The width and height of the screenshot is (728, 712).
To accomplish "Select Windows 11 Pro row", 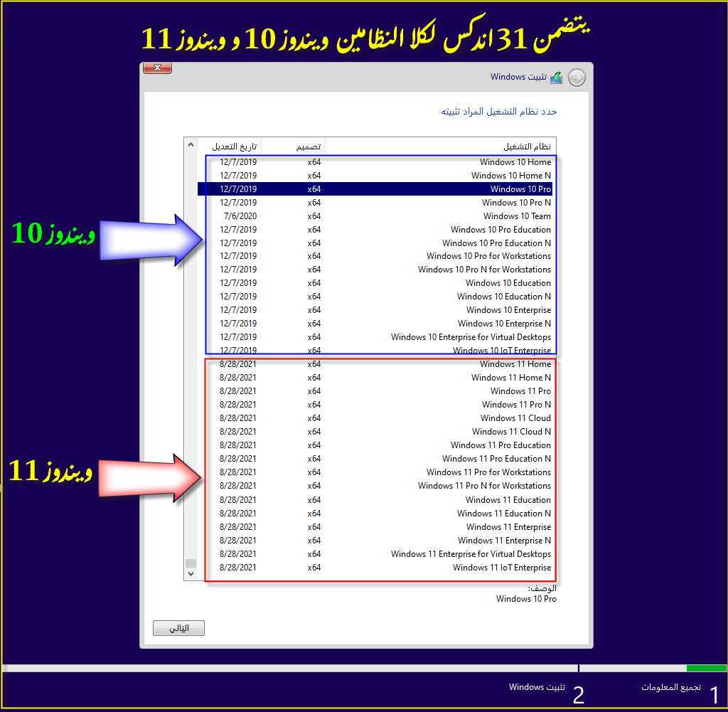I will pos(375,391).
